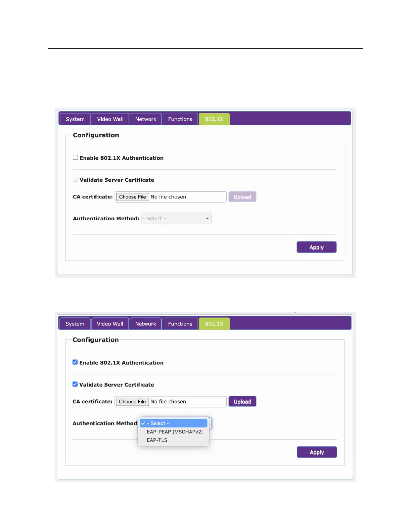
Task: Open the Video Wall tab in the bottom panel
Action: [110, 324]
